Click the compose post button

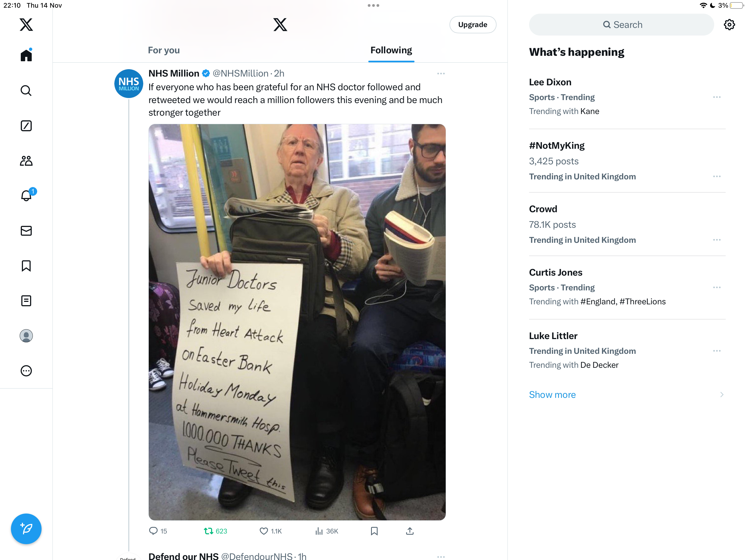pos(26,529)
